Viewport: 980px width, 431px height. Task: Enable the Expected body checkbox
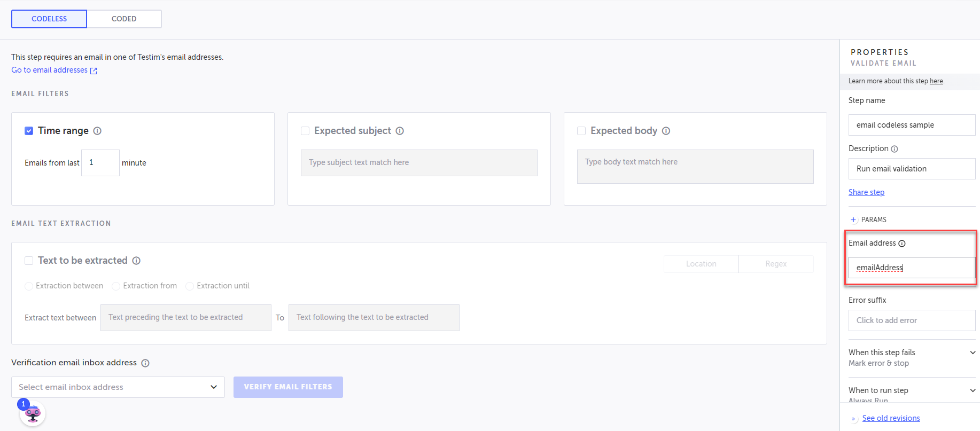click(581, 131)
